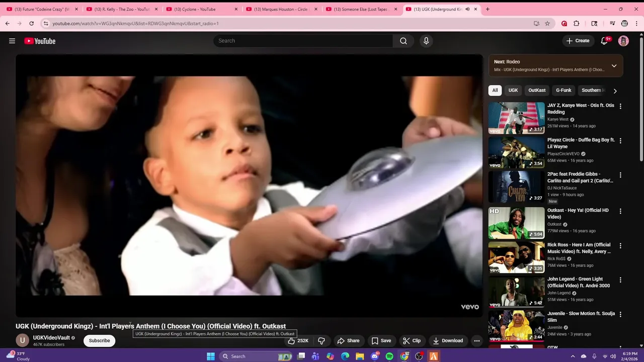Open options for JAY Z Otis video
644x362 pixels.
click(x=620, y=107)
